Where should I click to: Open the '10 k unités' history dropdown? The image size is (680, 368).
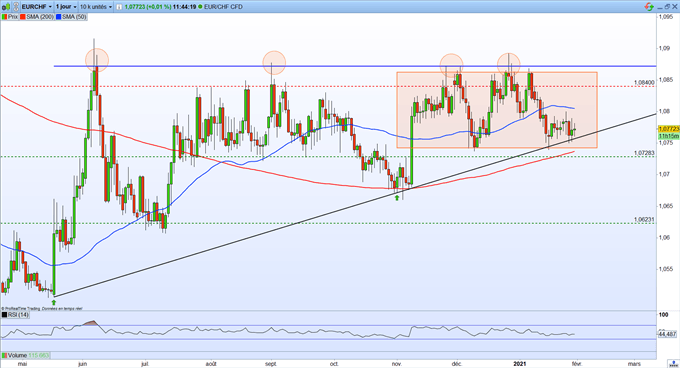point(96,7)
